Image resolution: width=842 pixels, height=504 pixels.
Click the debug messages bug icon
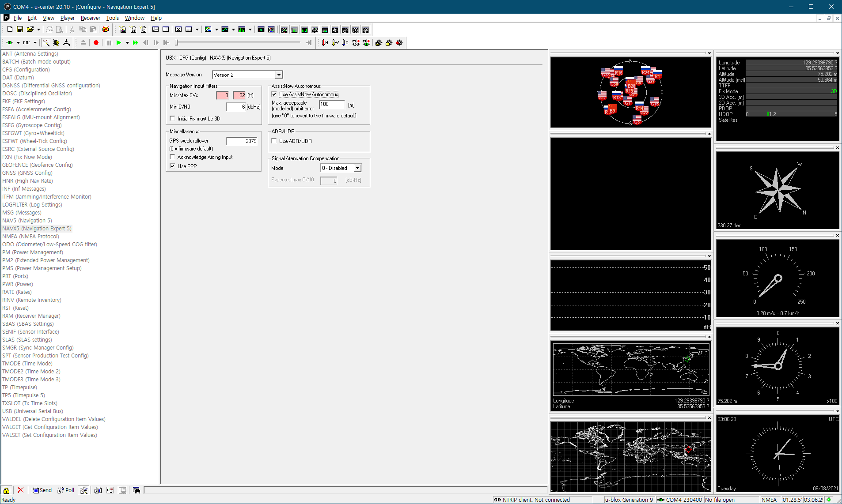tap(56, 43)
